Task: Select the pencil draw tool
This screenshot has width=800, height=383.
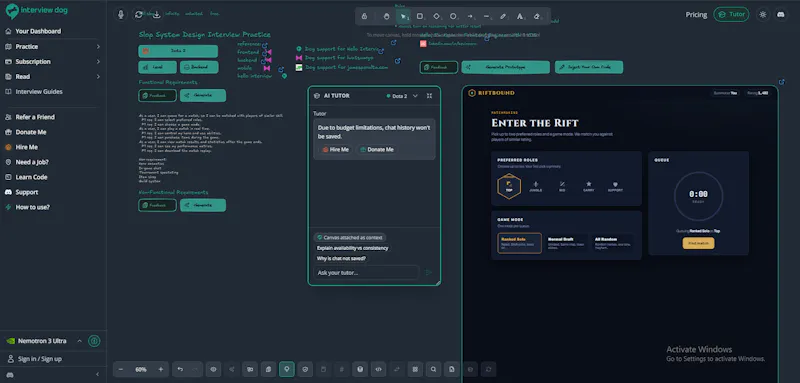Action: [503, 16]
